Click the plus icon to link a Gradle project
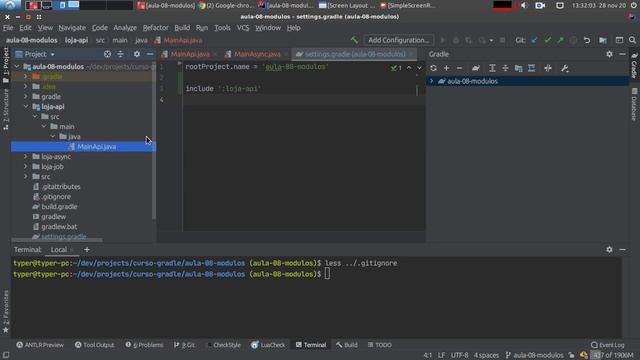 click(446, 68)
